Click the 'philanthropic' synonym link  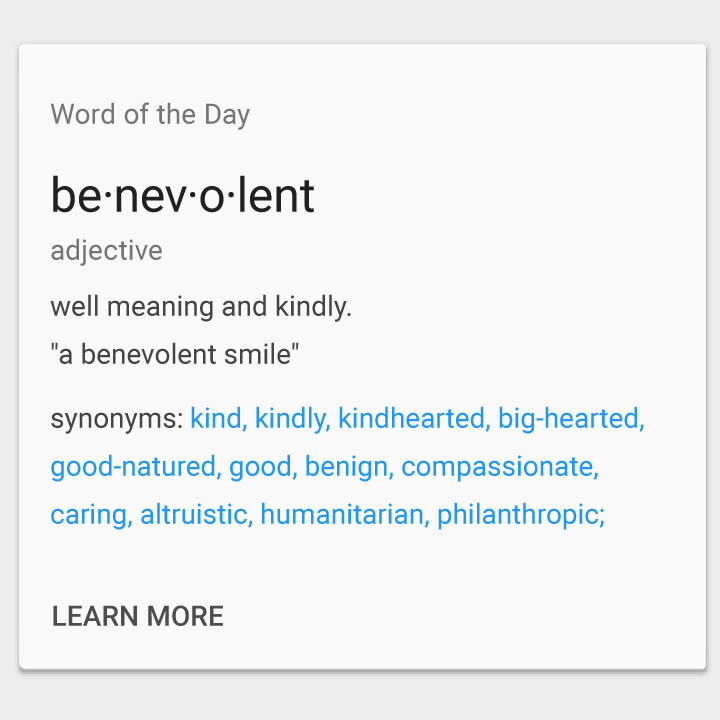[518, 515]
